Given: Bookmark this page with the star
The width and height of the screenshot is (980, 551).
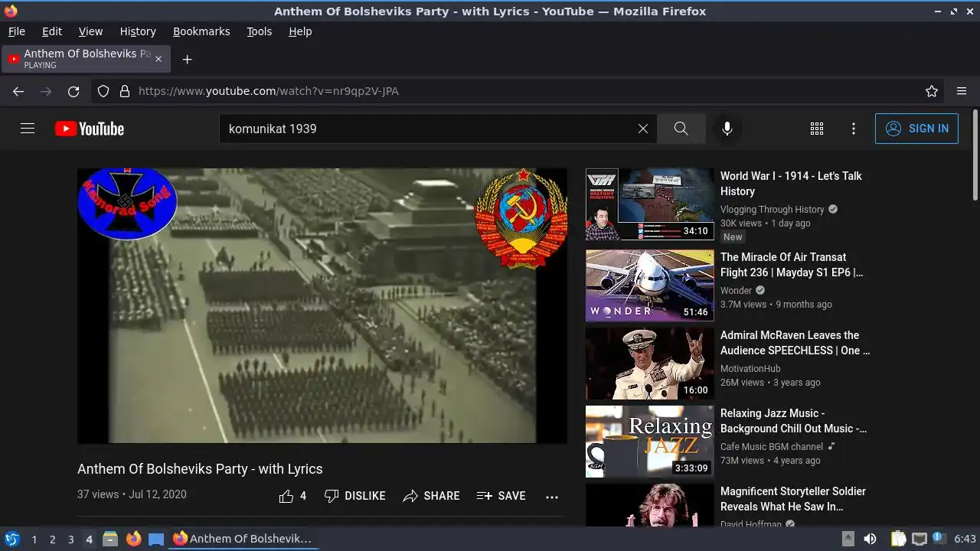Looking at the screenshot, I should point(932,91).
